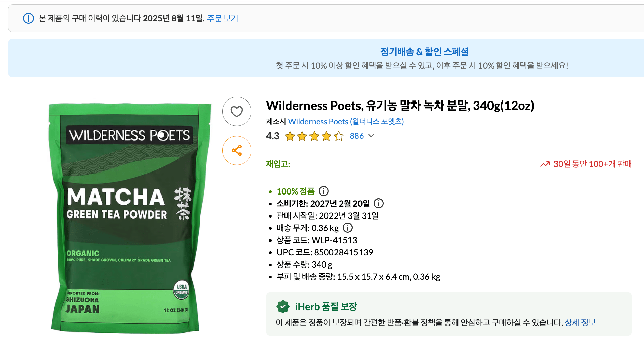Viewport: 644px width, 343px height.
Task: Click the 886 review count
Action: tap(356, 136)
